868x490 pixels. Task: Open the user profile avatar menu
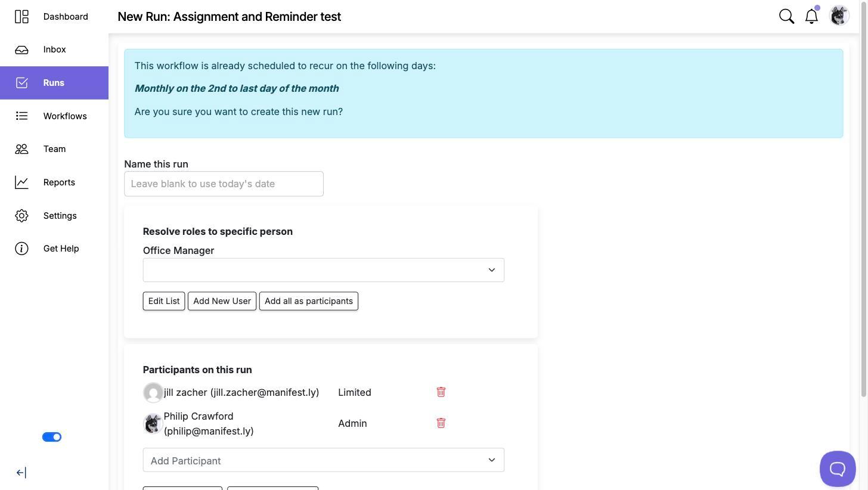[x=839, y=15]
